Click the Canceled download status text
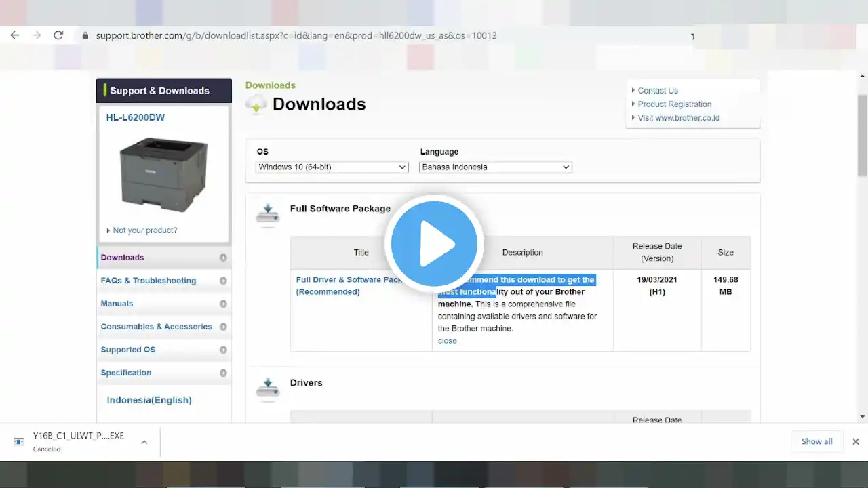The image size is (868, 488). tap(47, 449)
